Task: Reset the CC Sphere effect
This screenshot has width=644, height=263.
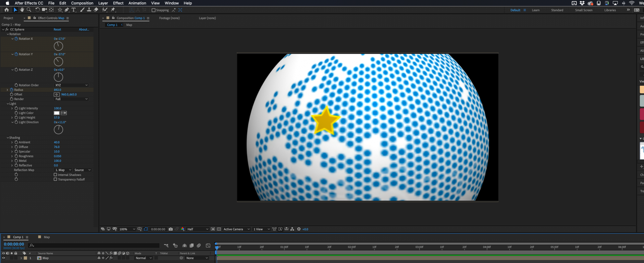Action: (57, 29)
